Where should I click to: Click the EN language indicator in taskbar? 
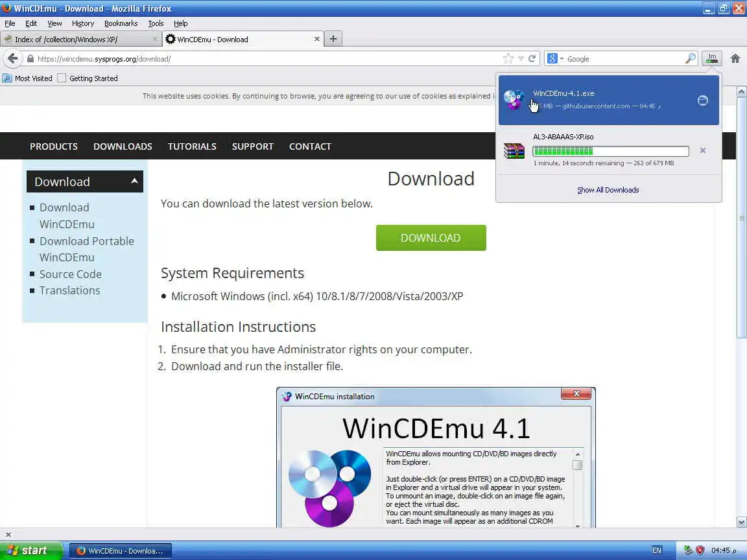click(x=656, y=550)
